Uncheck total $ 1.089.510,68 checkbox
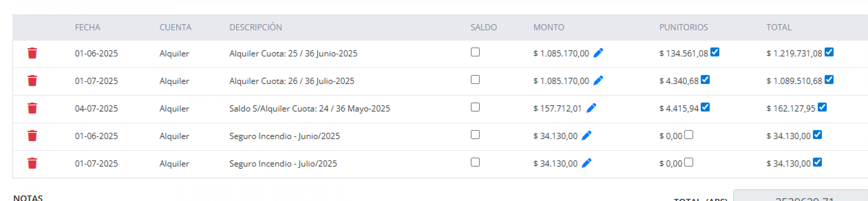Viewport: 868px width, 201px height. pyautogui.click(x=829, y=80)
